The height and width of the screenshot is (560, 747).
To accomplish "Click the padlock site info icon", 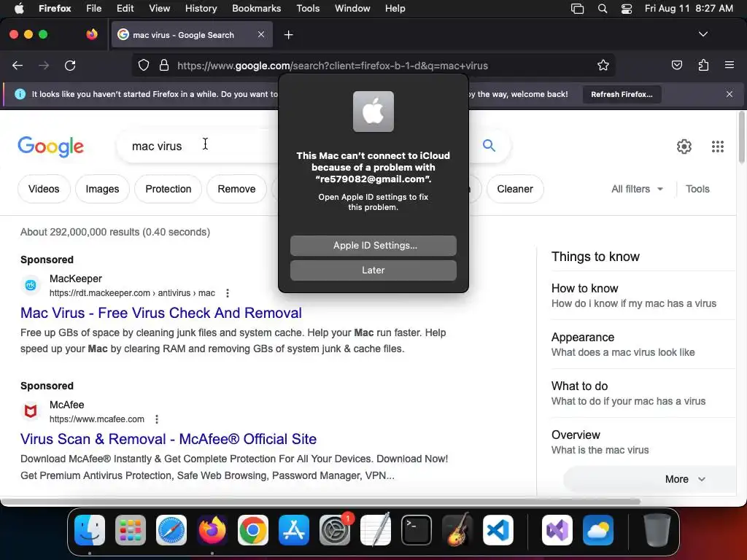I will [x=164, y=65].
